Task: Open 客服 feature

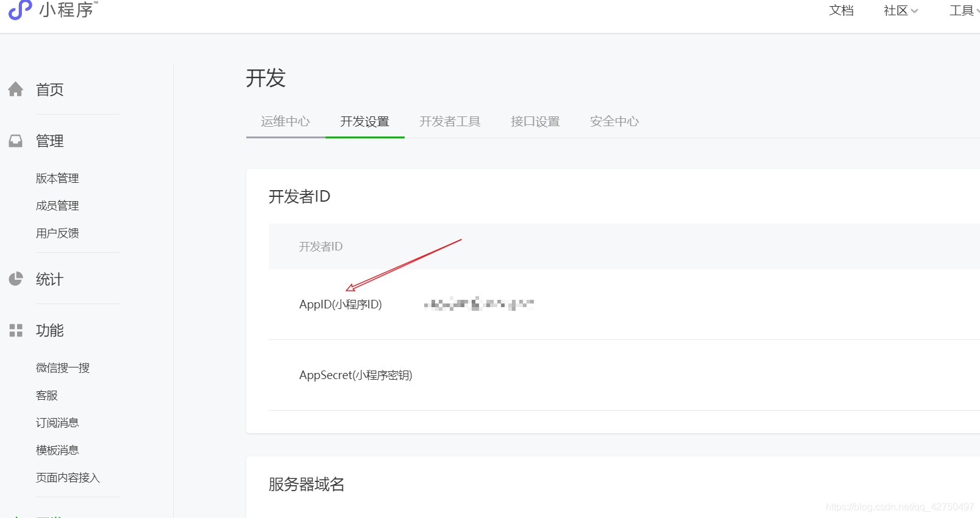Action: (x=47, y=395)
